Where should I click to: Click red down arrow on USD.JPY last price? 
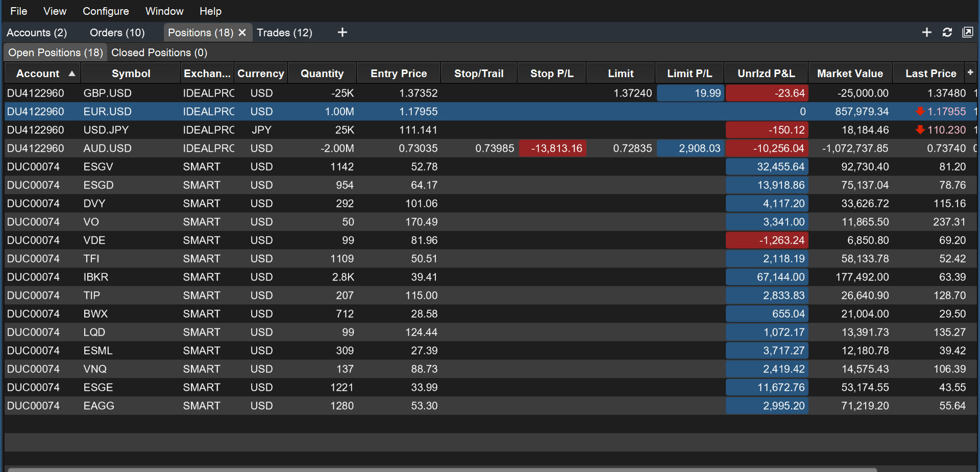click(920, 130)
